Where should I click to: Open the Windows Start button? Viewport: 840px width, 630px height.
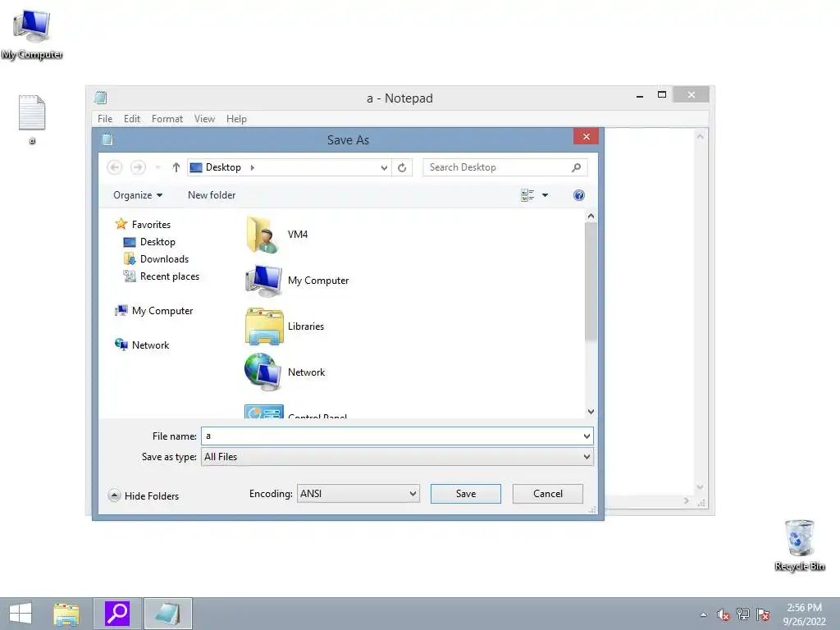click(21, 614)
